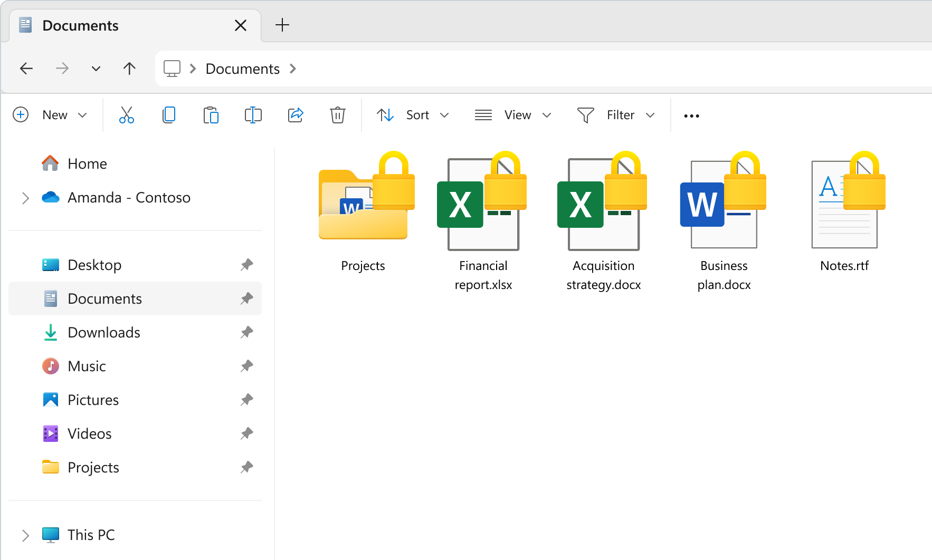Unpin Music from the sidebar
This screenshot has height=560, width=932.
click(x=246, y=366)
